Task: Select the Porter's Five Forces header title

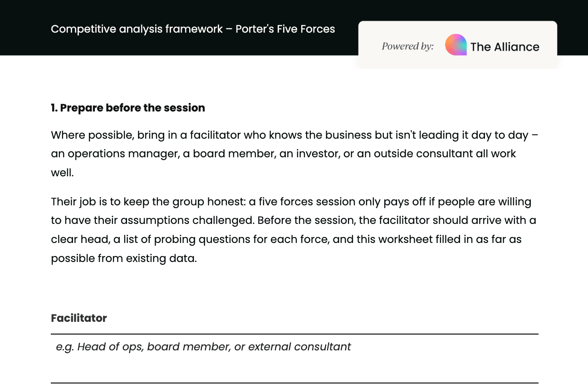Action: coord(193,29)
